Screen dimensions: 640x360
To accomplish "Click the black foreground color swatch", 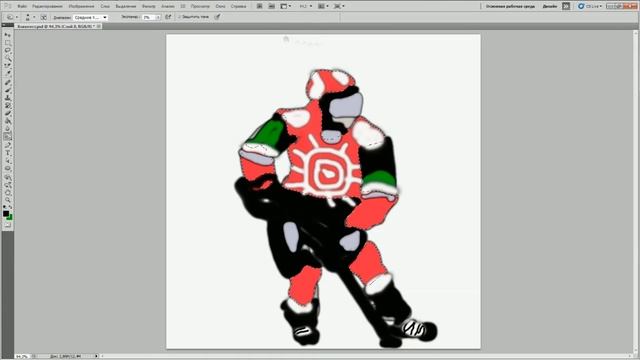I will pos(6,213).
